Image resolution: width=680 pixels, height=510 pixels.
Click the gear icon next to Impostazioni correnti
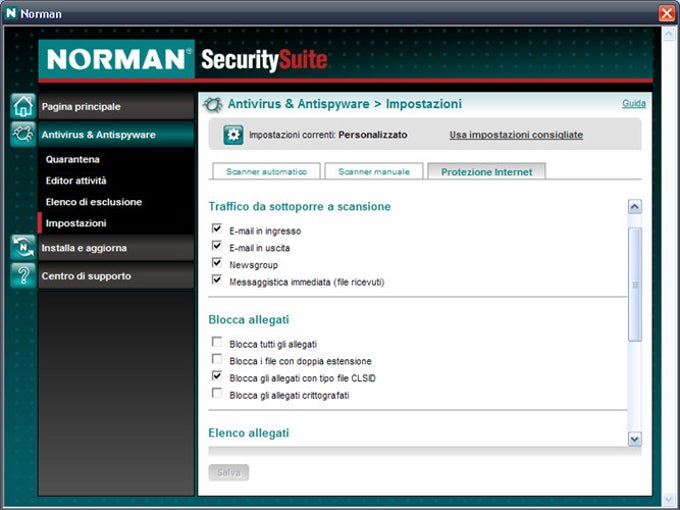click(x=233, y=135)
